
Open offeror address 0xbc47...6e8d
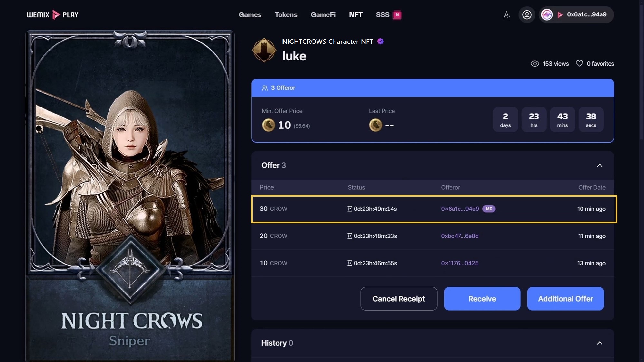[x=460, y=236]
